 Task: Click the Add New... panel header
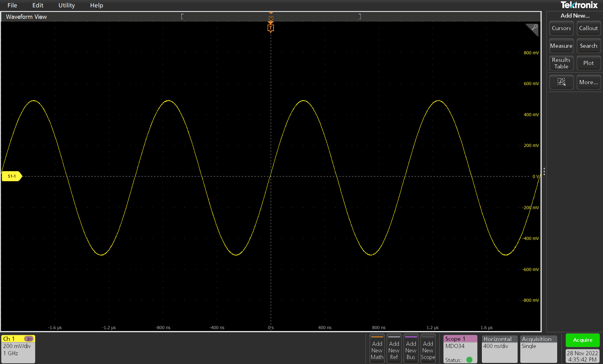575,16
